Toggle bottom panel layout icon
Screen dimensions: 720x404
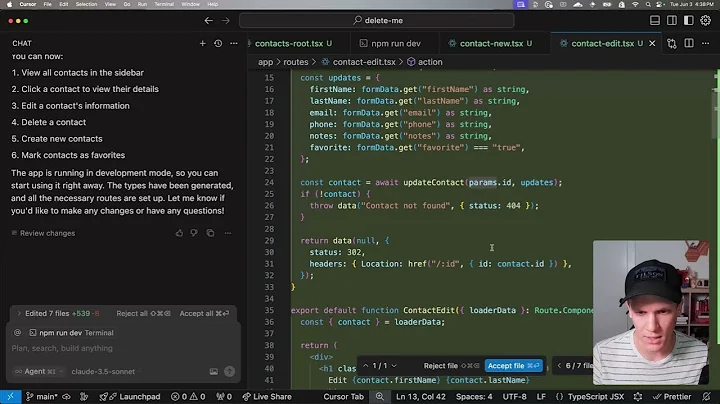655,21
